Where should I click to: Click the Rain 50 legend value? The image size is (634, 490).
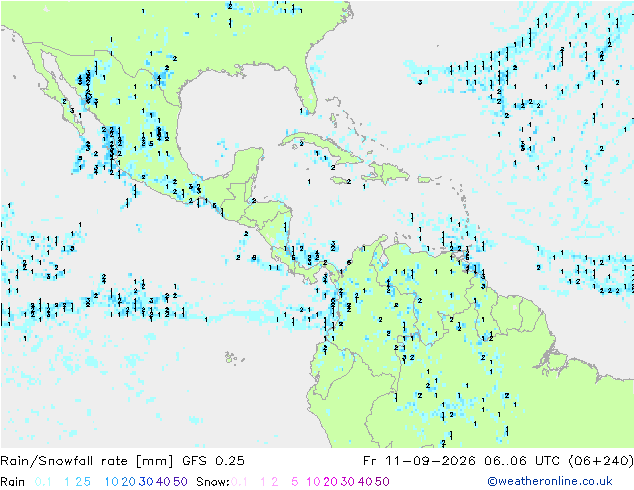180,482
